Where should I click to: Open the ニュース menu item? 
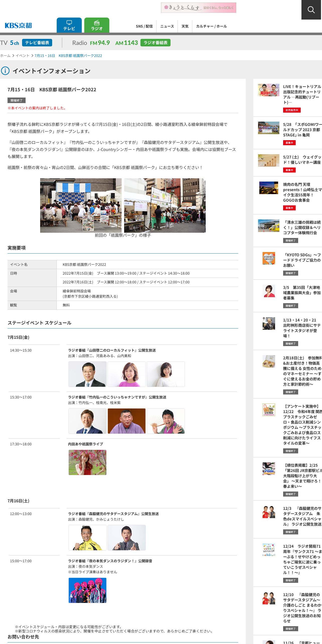point(167,26)
